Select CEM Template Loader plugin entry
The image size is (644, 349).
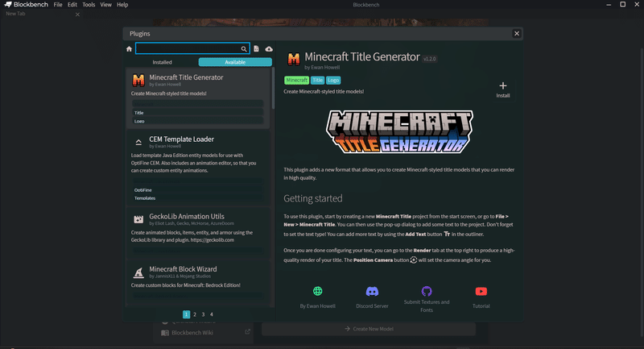[x=198, y=168]
